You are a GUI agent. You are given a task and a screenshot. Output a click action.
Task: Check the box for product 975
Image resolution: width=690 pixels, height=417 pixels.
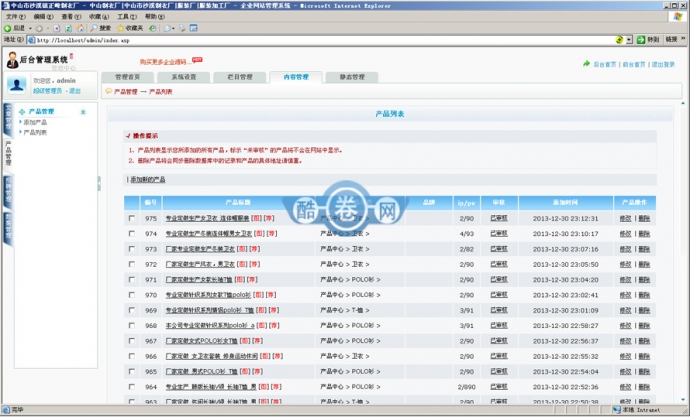(132, 218)
